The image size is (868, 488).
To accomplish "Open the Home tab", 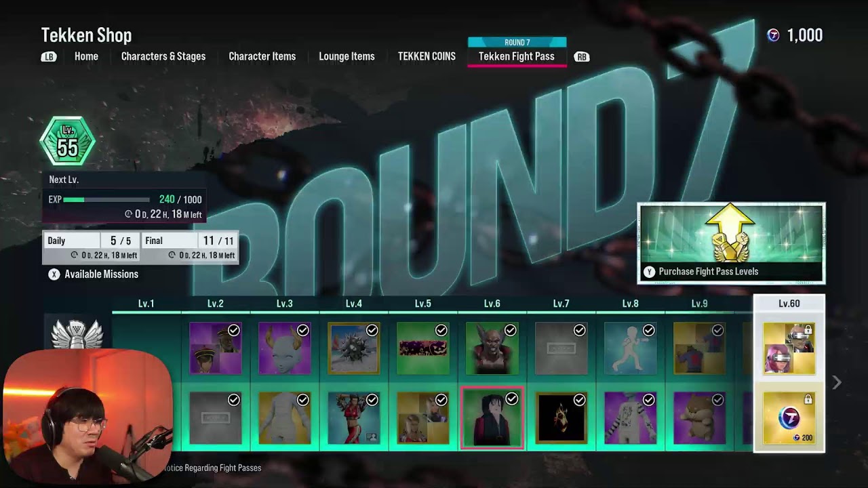I will [x=86, y=56].
